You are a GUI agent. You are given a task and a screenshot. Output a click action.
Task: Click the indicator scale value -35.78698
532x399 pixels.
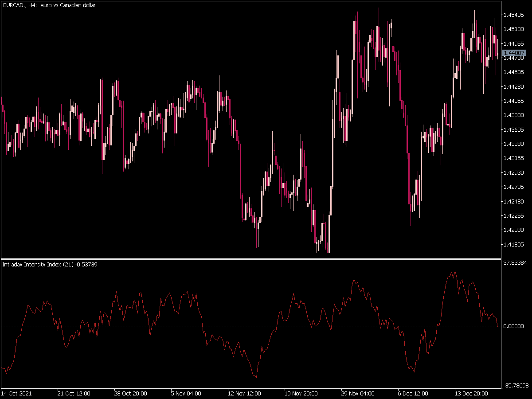click(516, 386)
